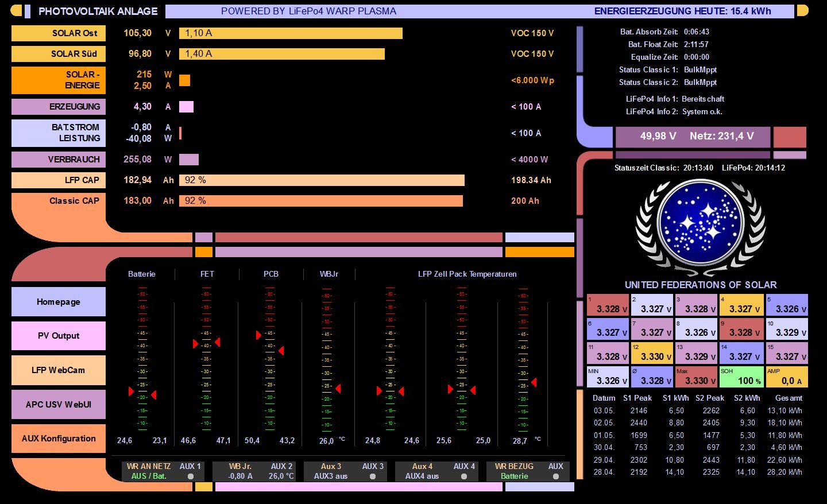Click the Statuszeit Classic: 20:13:40 text
827x504 pixels.
coord(664,168)
